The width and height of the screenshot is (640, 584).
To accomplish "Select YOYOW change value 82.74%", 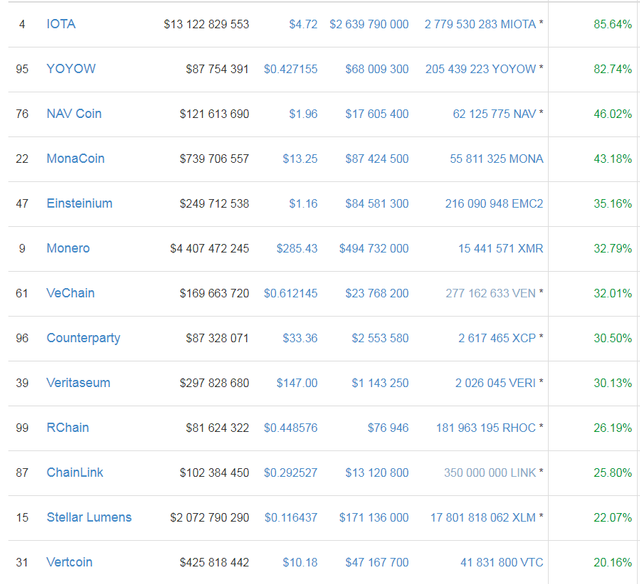I will click(x=613, y=69).
